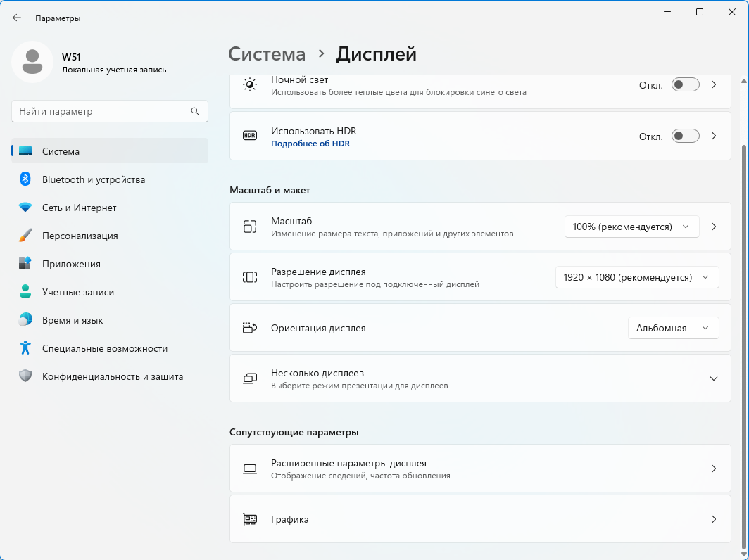
Task: Click the Учетные записи person icon
Action: tap(25, 291)
